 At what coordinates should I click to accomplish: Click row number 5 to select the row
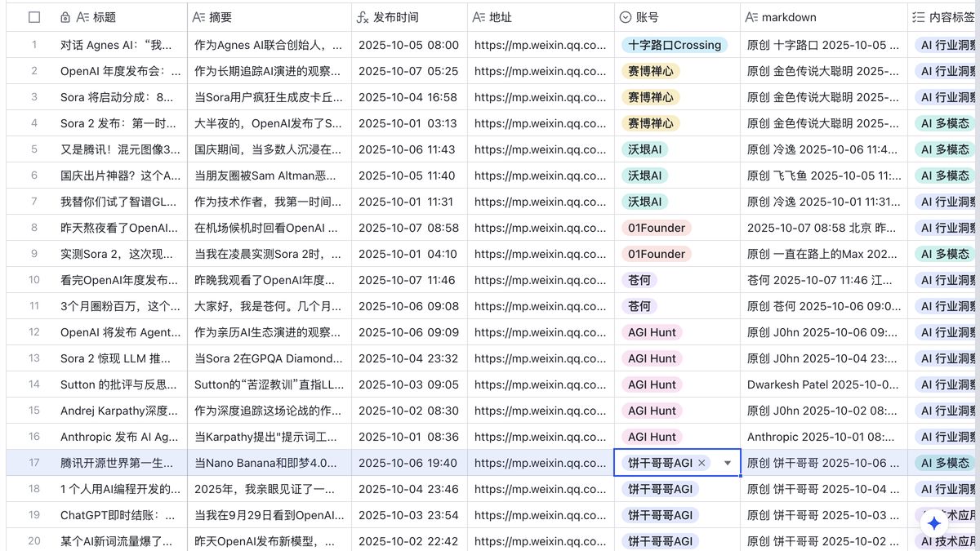point(33,149)
